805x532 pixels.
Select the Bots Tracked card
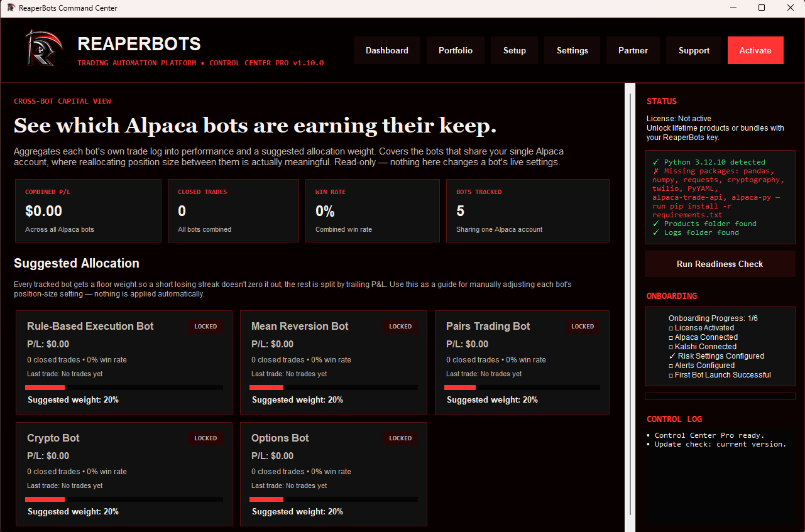pyautogui.click(x=528, y=211)
